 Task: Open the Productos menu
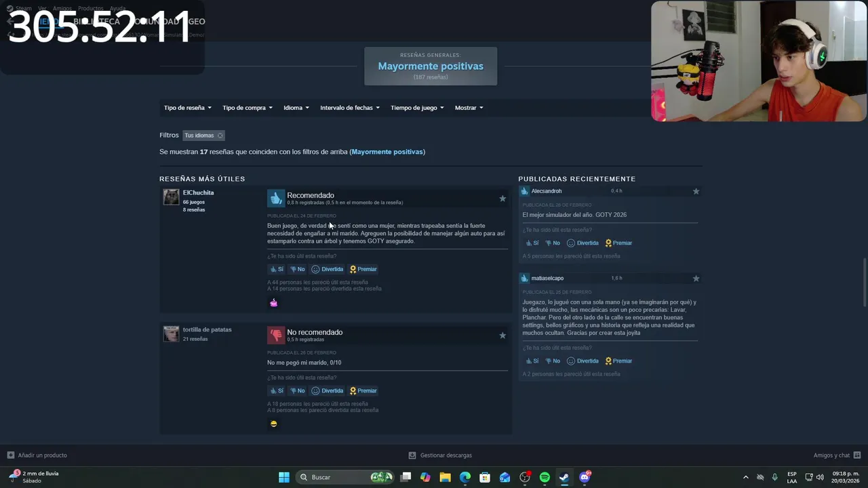pyautogui.click(x=91, y=8)
